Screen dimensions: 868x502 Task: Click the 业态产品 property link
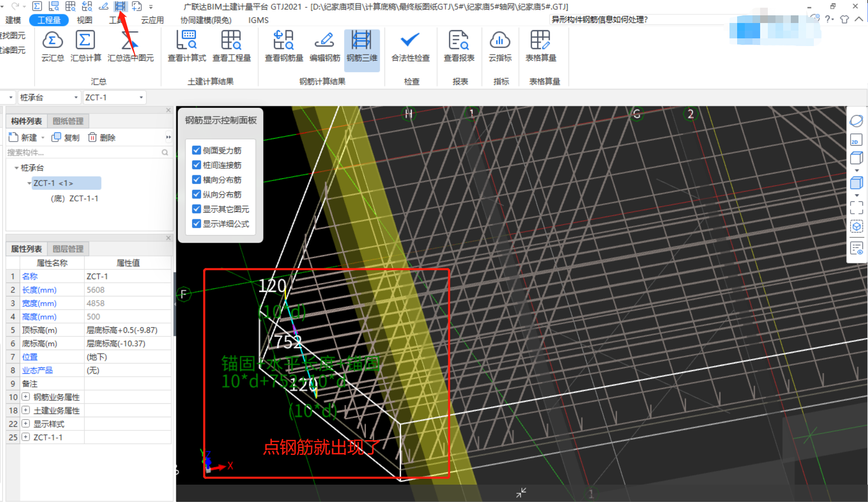(x=37, y=370)
